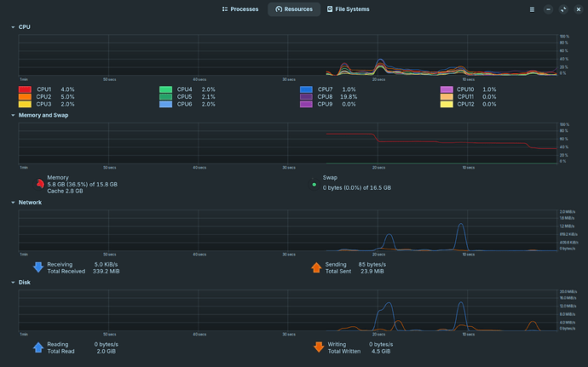This screenshot has width=588, height=367.
Task: Change the red CPU1 color swatch
Action: tap(25, 89)
